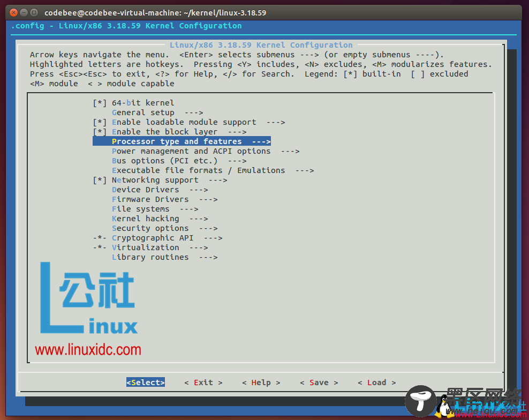The image size is (529, 420).
Task: Open the Library routines submenu
Action: pos(150,257)
